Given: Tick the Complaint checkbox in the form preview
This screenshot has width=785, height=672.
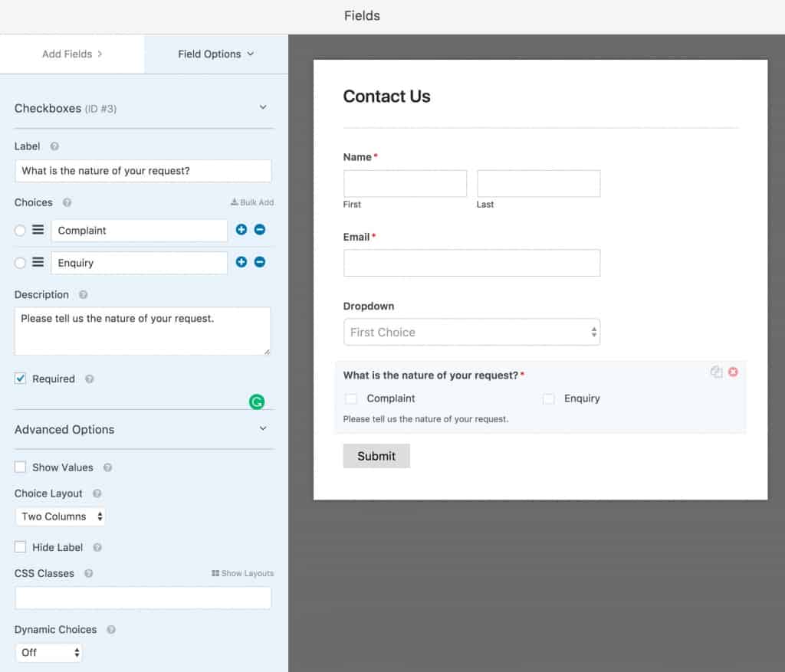Looking at the screenshot, I should coord(351,398).
